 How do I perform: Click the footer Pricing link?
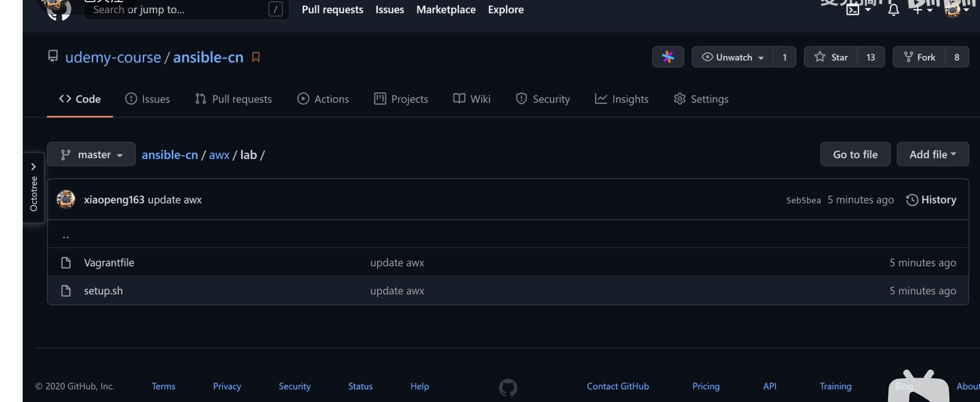[x=706, y=386]
